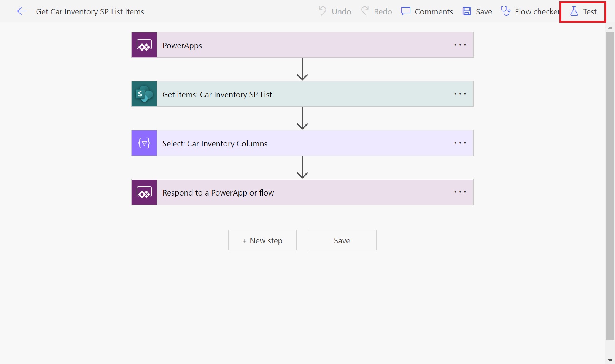
Task: Open the PowerApps trigger options menu
Action: click(460, 45)
